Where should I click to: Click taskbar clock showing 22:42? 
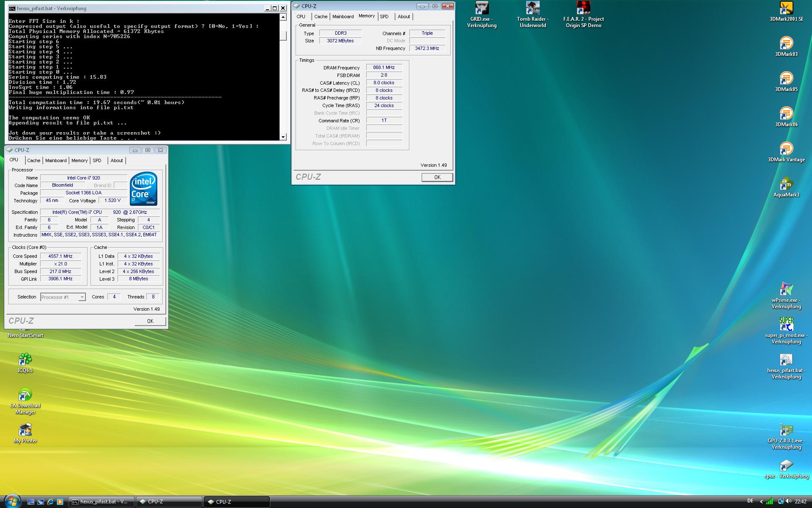801,502
